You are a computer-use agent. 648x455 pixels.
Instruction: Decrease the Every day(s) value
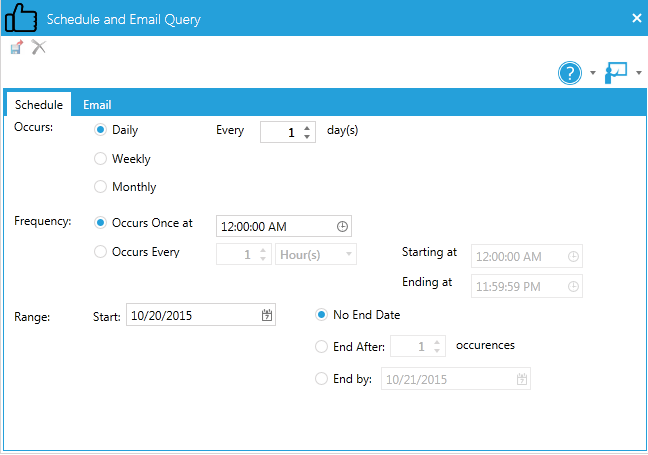[x=307, y=136]
